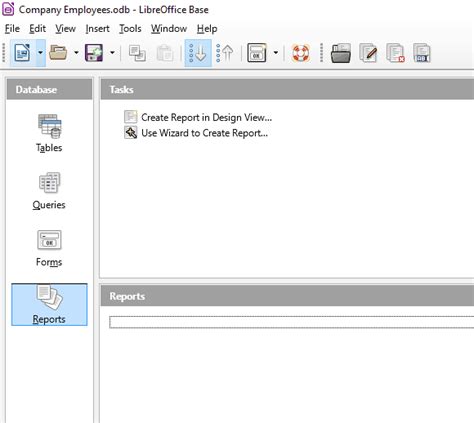Open LibreOffice Help lifebuoy icon
This screenshot has height=423, width=474.
[x=301, y=53]
